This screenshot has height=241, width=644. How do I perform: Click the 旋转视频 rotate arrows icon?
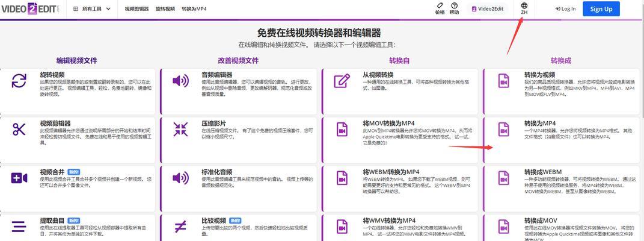pos(19,81)
